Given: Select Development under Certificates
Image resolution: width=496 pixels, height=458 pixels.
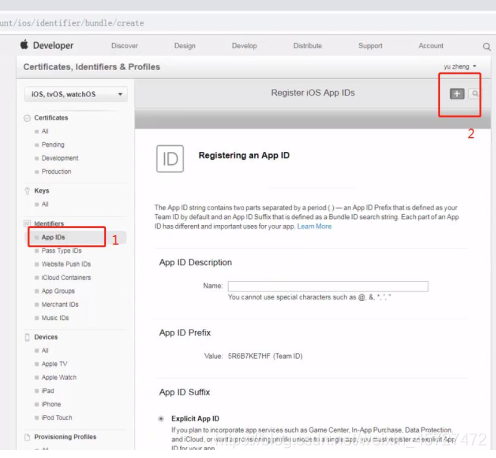Looking at the screenshot, I should [x=60, y=158].
